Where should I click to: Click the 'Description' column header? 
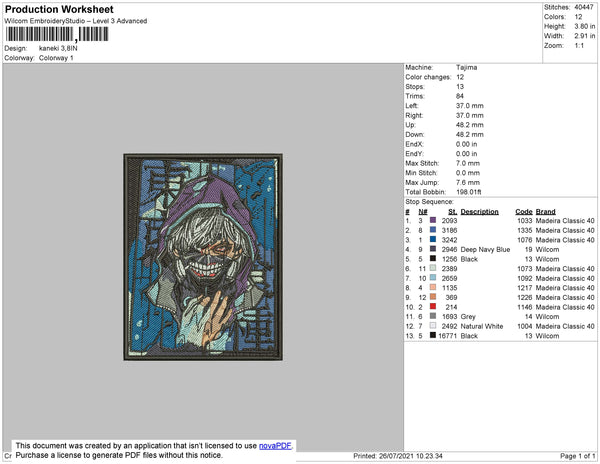click(479, 212)
